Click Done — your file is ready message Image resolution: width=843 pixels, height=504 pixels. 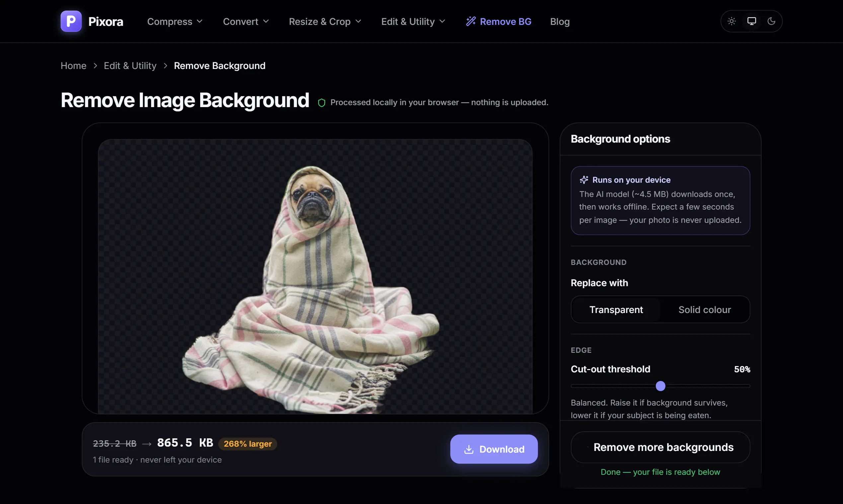coord(660,472)
